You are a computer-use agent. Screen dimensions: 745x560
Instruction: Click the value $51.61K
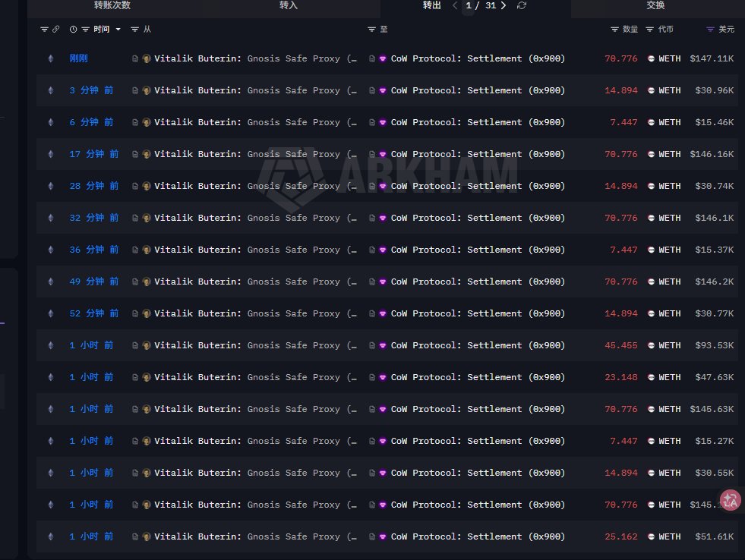pyautogui.click(x=714, y=536)
